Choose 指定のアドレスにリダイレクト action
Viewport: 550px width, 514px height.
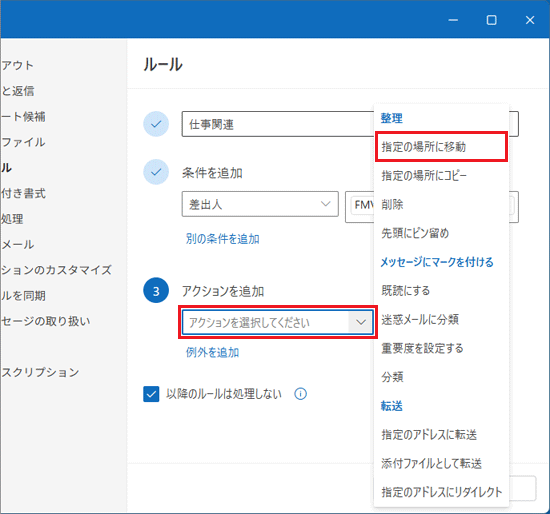click(441, 492)
